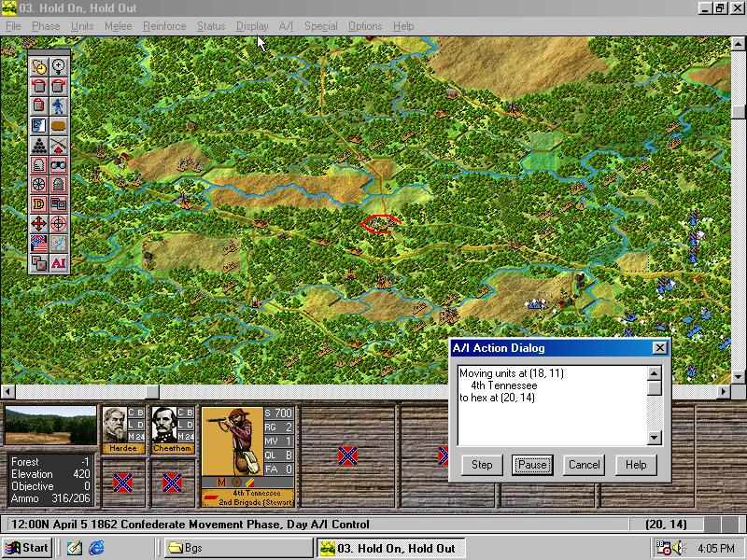Click the magnifying glass zoom icon

pyautogui.click(x=59, y=66)
